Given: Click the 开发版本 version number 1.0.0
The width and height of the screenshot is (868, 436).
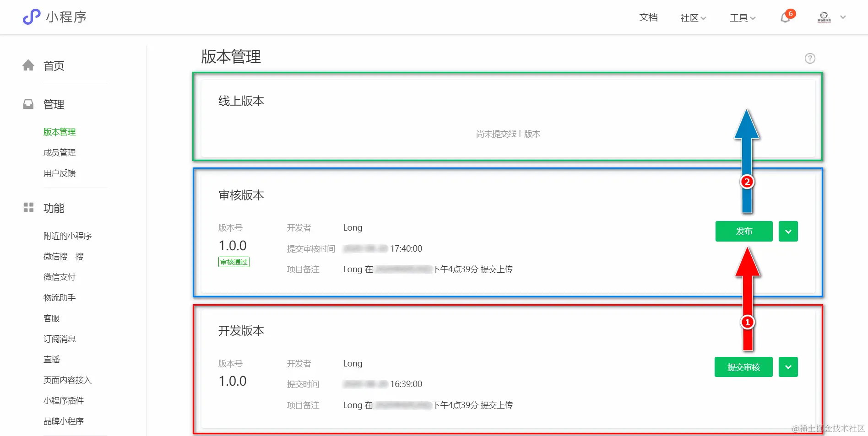Looking at the screenshot, I should click(x=233, y=381).
